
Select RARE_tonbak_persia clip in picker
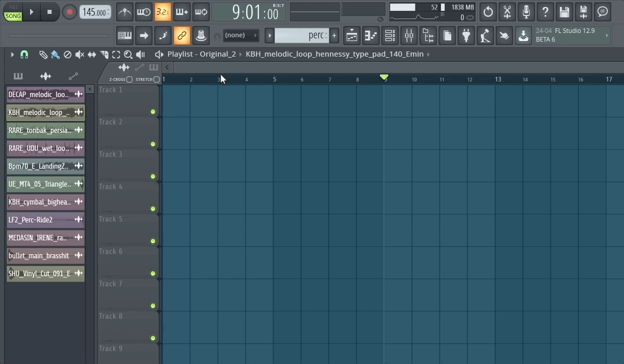(46, 131)
